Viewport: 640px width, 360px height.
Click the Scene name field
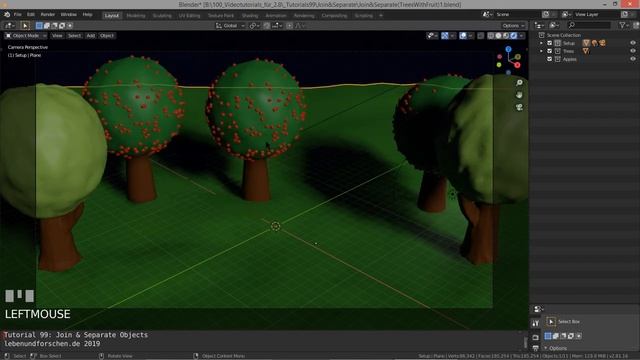(516, 14)
